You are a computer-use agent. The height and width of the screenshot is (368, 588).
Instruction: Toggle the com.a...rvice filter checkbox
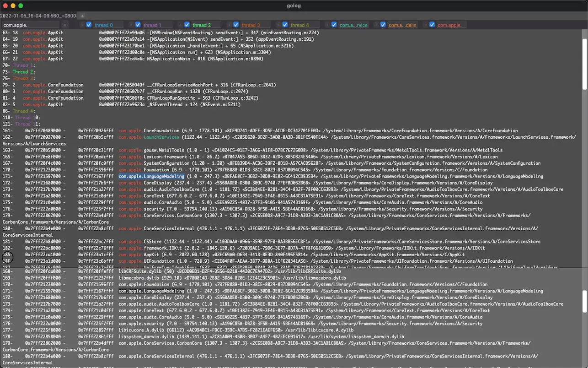point(334,25)
